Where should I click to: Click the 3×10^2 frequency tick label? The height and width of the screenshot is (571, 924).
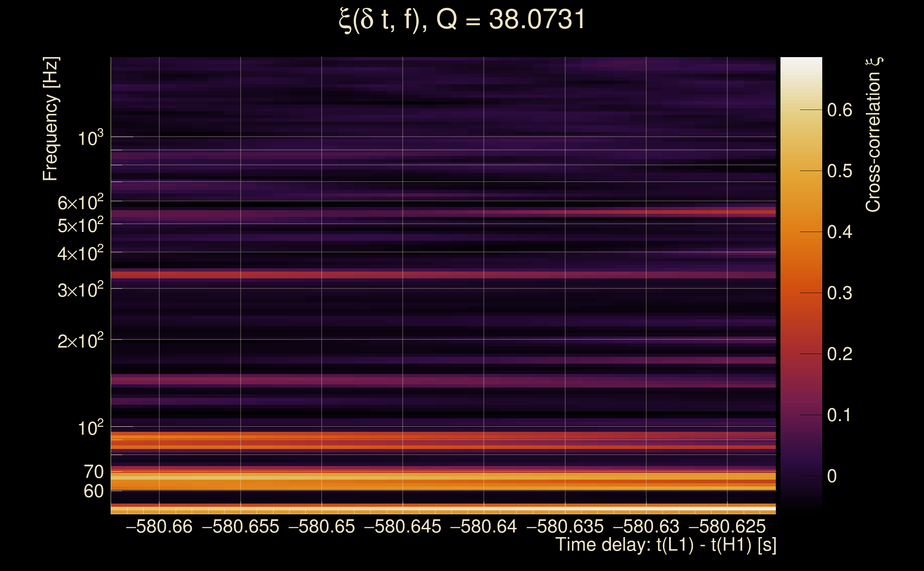80,290
